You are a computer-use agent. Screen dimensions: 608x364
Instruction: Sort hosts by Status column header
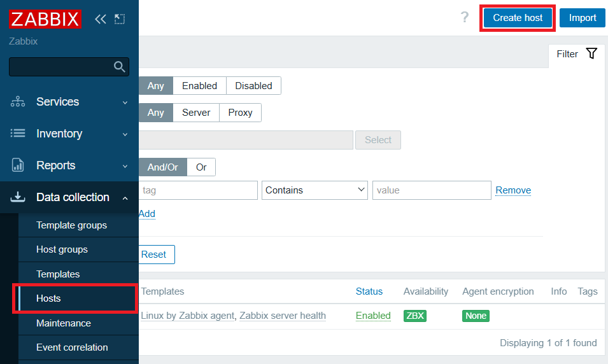pos(369,291)
